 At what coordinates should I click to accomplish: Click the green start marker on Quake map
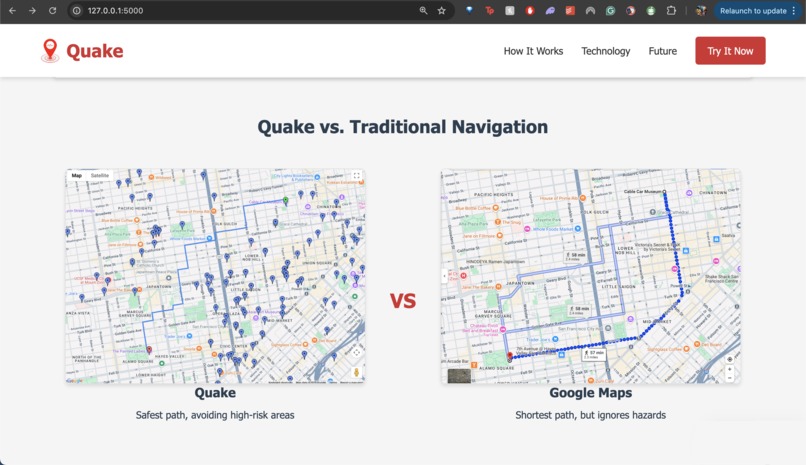click(x=285, y=201)
